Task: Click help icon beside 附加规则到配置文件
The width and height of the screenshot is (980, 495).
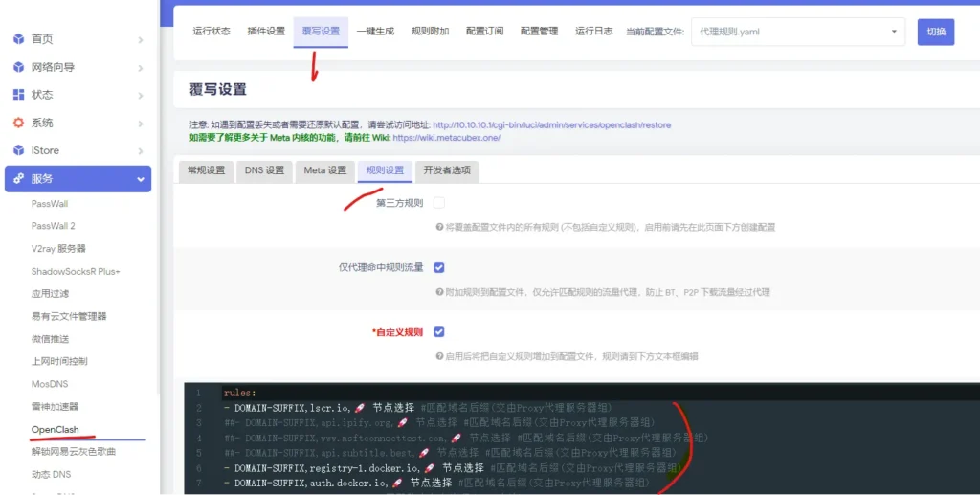Action: coord(439,292)
